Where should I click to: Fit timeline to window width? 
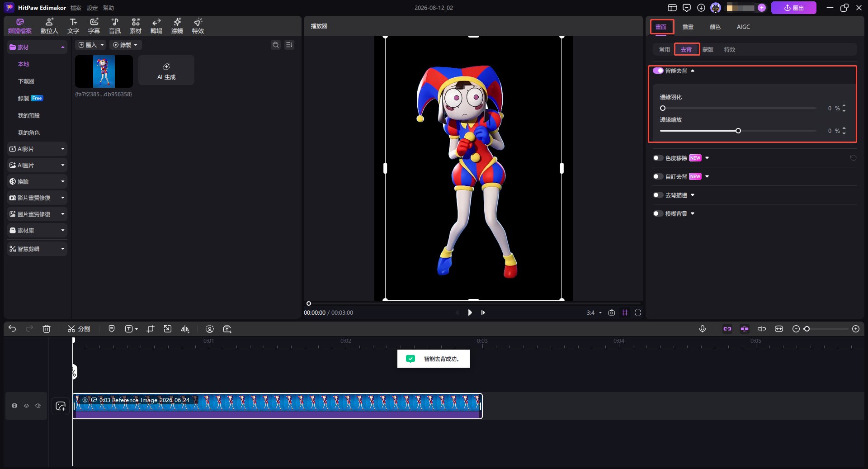779,329
